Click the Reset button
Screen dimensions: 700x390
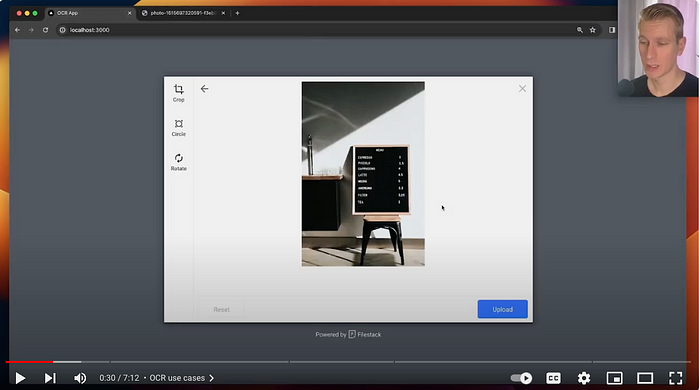[221, 309]
